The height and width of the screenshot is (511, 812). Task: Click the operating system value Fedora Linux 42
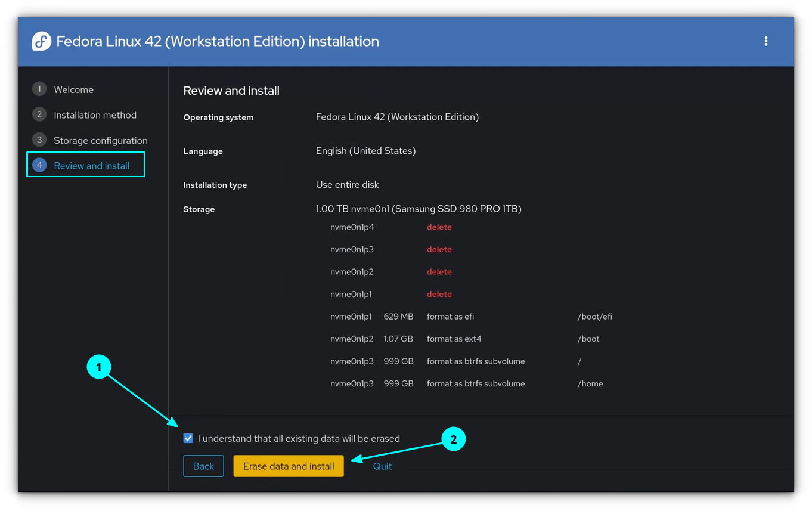397,117
